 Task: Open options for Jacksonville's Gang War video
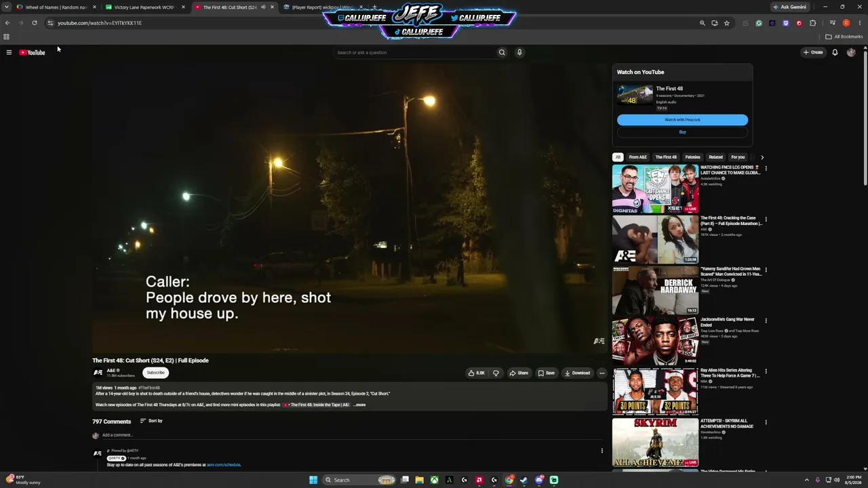point(766,321)
